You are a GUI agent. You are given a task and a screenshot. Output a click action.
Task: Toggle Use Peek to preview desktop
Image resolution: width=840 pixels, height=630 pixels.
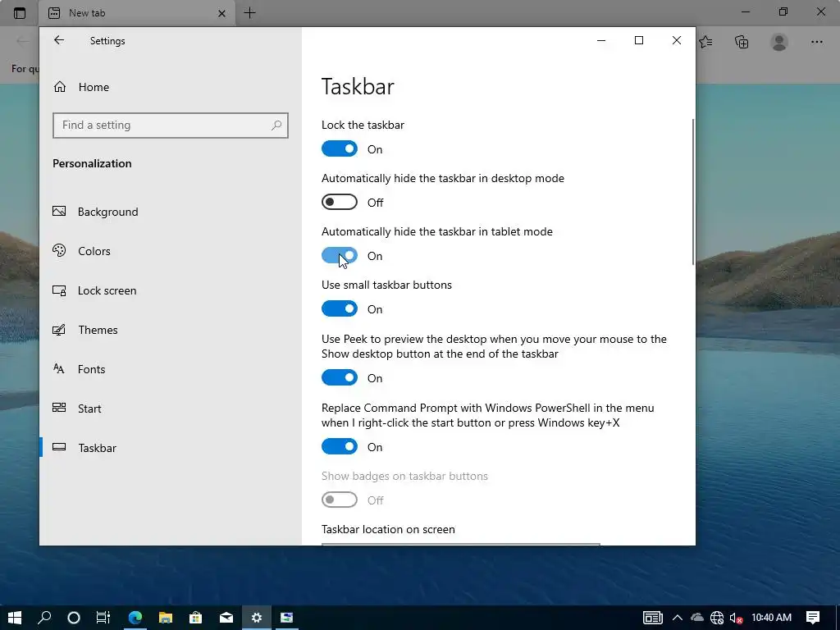(x=340, y=377)
